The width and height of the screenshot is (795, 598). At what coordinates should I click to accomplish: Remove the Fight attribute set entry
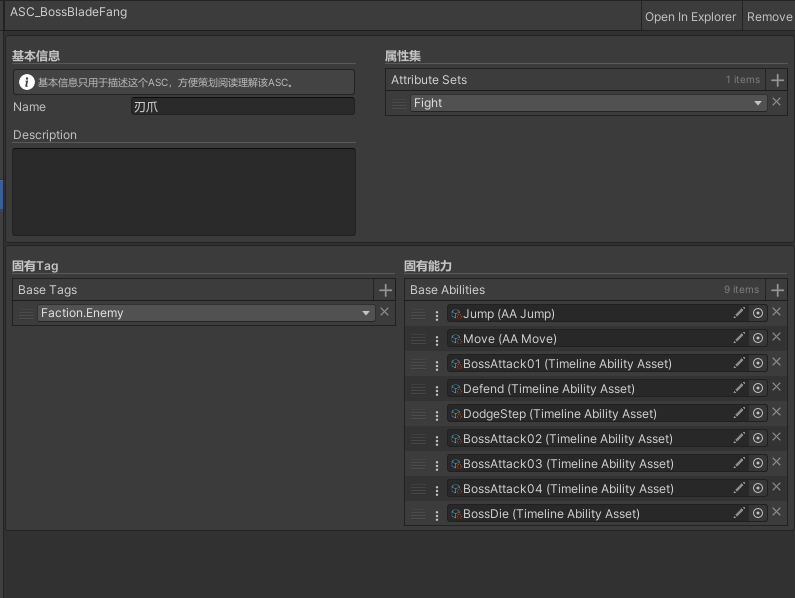click(x=776, y=102)
